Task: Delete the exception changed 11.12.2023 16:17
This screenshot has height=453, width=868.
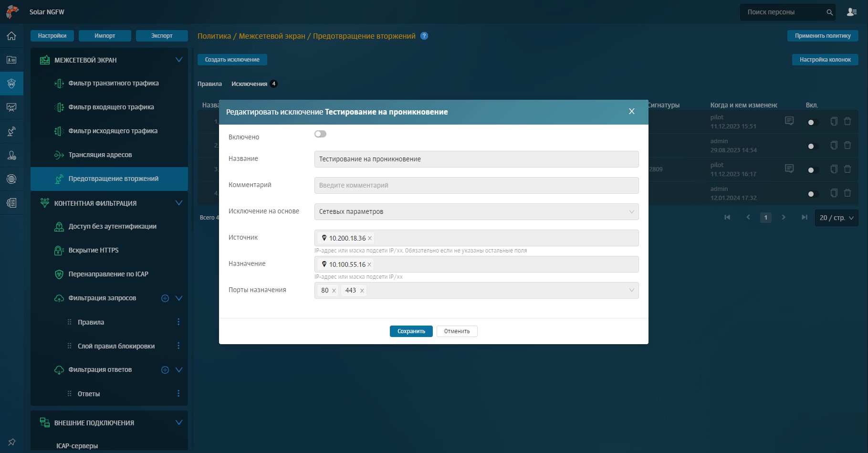Action: (847, 169)
